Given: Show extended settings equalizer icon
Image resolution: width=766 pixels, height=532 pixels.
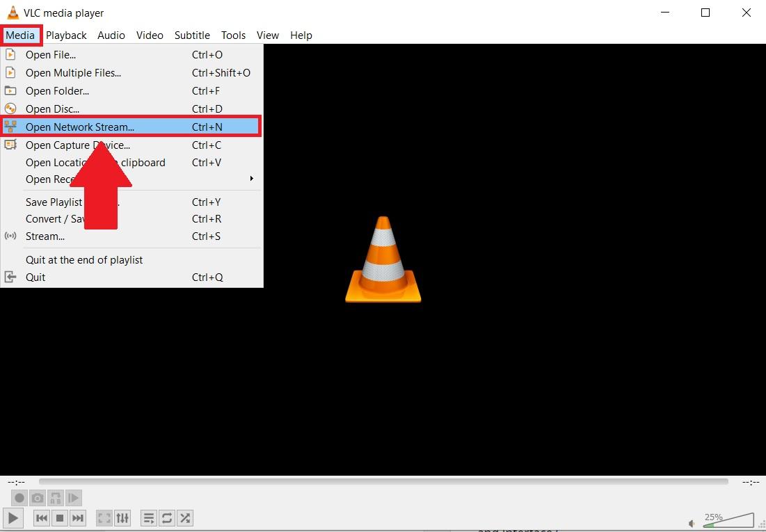Looking at the screenshot, I should 122,518.
